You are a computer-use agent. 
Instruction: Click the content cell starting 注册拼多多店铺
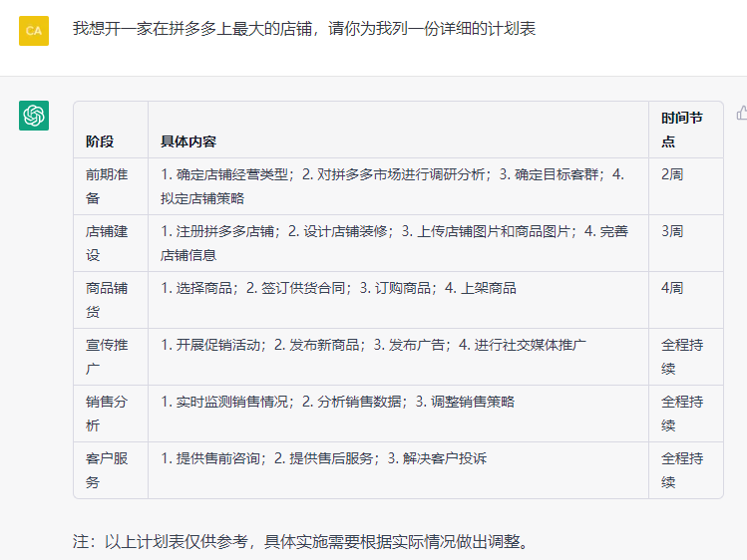398,243
